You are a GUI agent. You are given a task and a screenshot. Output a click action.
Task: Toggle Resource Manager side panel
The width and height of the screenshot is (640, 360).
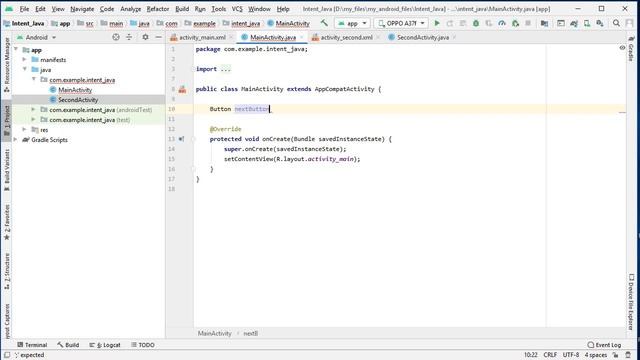click(7, 64)
